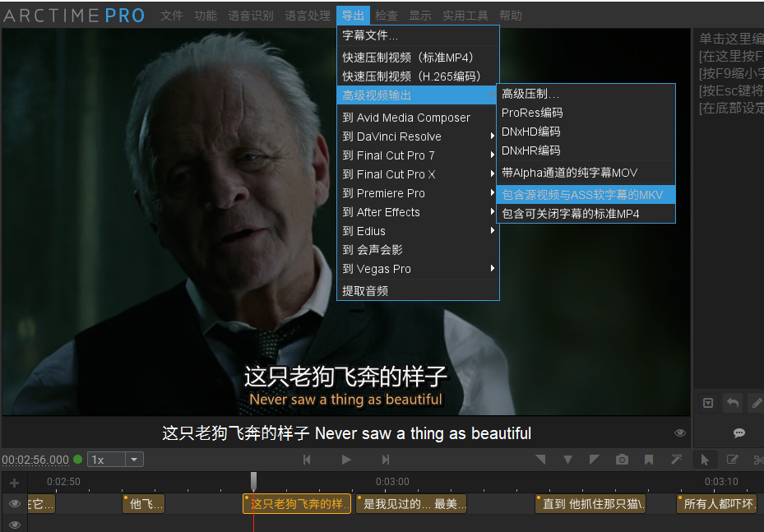Open the 文件 menu

[x=172, y=16]
